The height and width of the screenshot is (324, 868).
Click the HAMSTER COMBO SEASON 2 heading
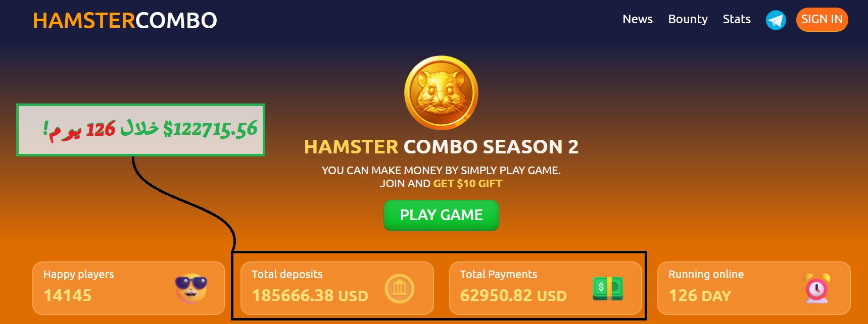tap(441, 147)
